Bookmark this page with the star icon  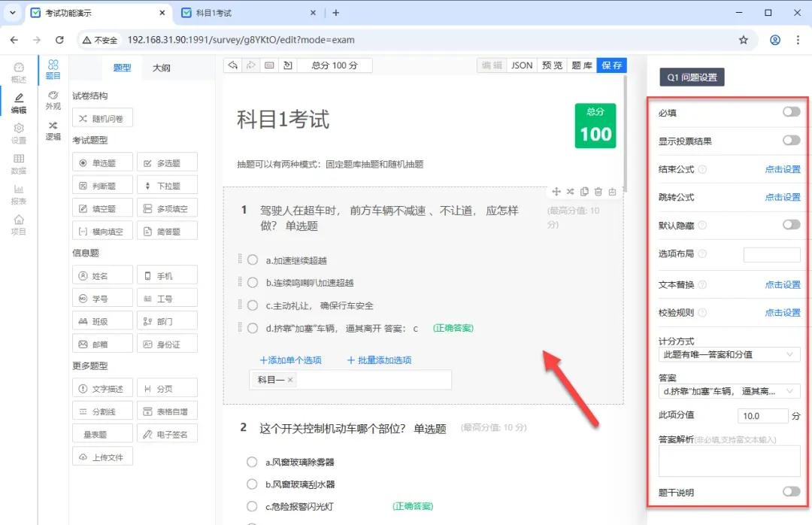point(744,40)
